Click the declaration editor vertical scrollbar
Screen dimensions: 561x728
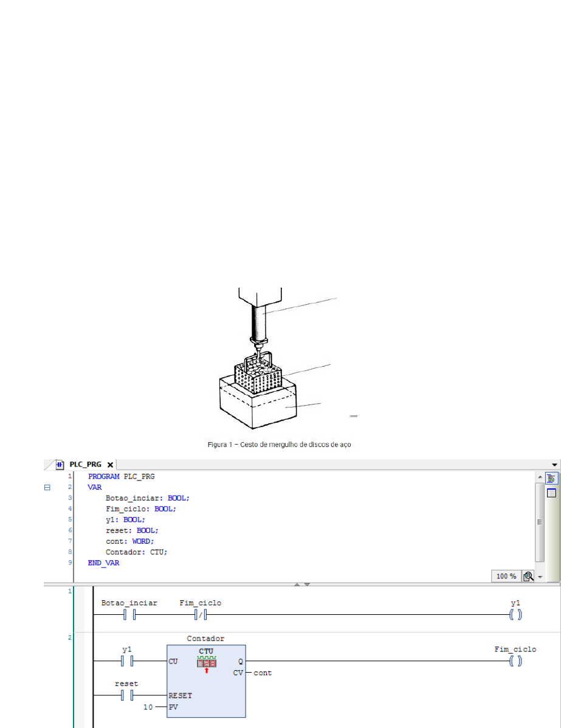(x=540, y=522)
